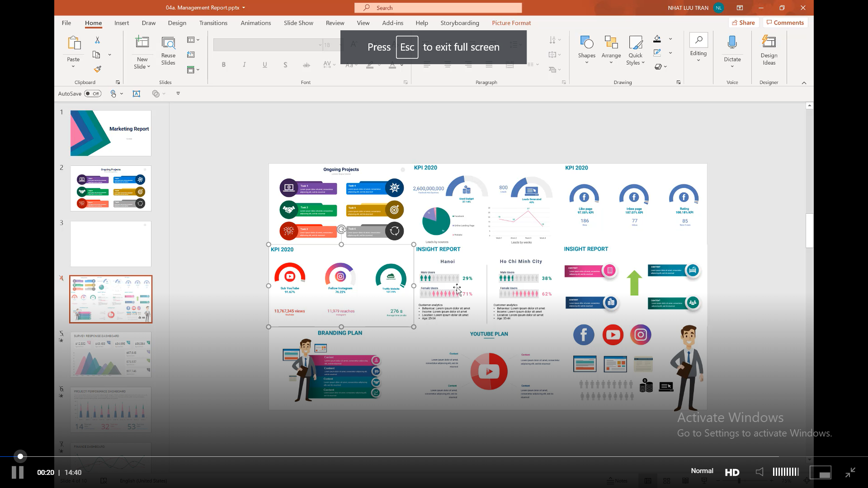The image size is (868, 488).
Task: Switch to the Slide Show tab
Action: 298,23
